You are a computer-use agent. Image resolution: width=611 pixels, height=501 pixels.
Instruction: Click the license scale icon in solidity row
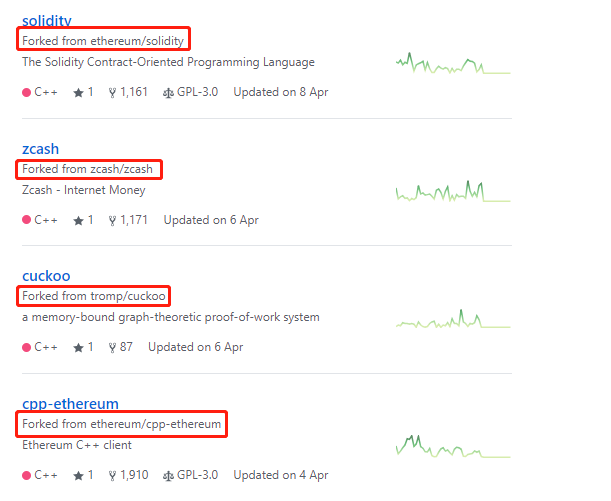(168, 93)
